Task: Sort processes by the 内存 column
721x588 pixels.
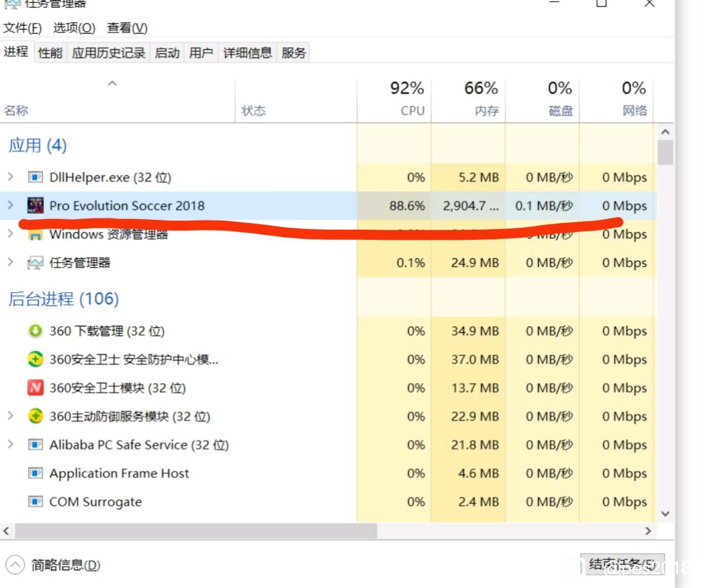Action: [x=468, y=101]
